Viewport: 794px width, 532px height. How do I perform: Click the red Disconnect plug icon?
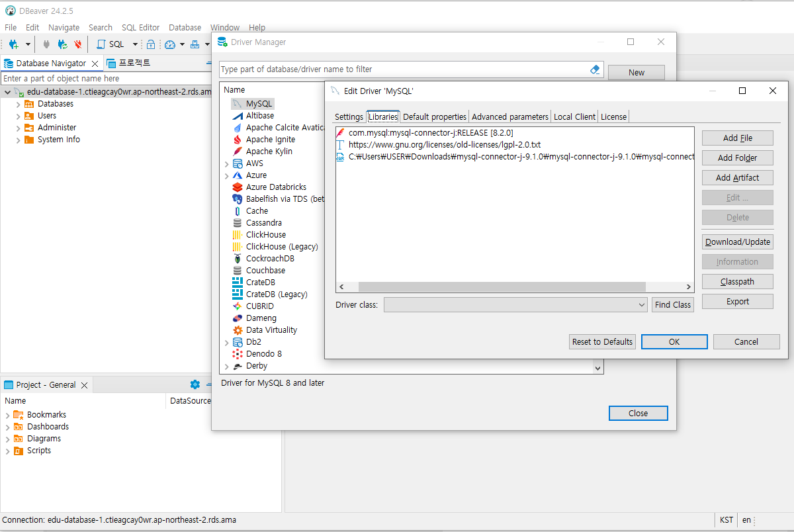click(x=78, y=44)
